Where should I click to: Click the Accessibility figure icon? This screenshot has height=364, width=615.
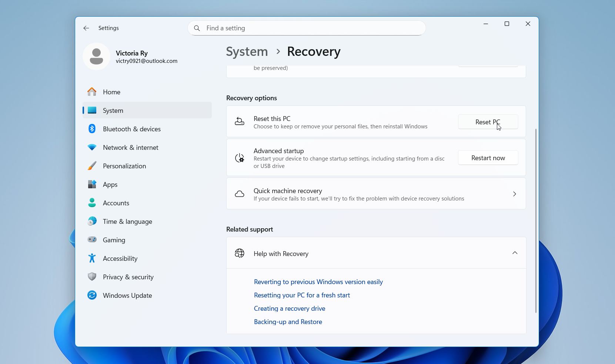coord(92,258)
